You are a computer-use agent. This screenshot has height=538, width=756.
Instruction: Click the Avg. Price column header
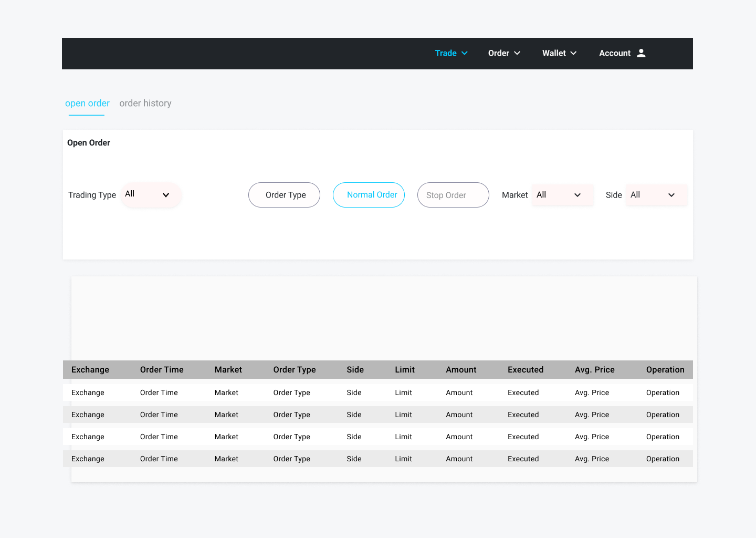(x=594, y=369)
